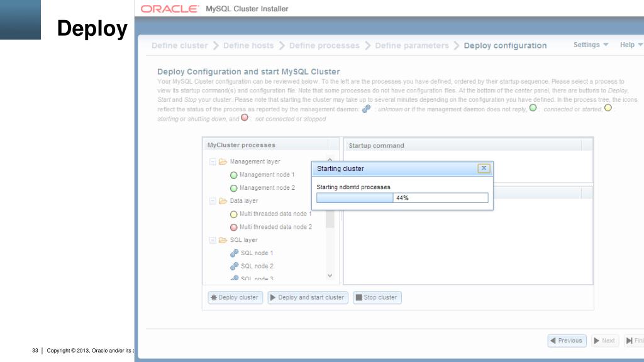Click SQL node 1 unknown-status icon
Image resolution: width=644 pixels, height=362 pixels.
(x=234, y=253)
